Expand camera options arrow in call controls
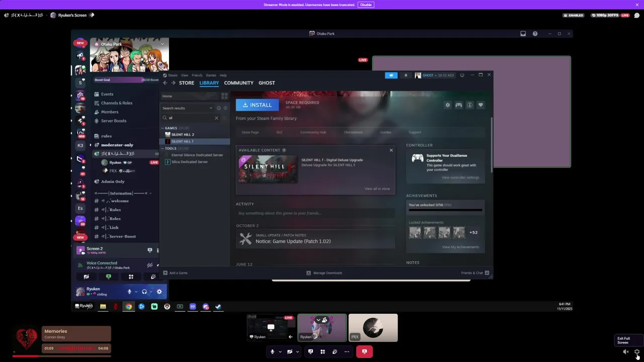Screen dimensions: 644x362 click(x=297, y=351)
